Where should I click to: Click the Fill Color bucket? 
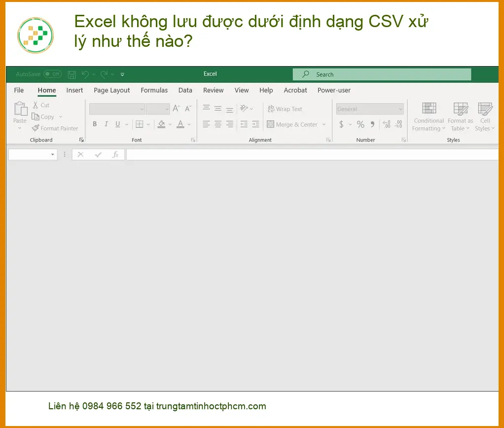click(161, 124)
